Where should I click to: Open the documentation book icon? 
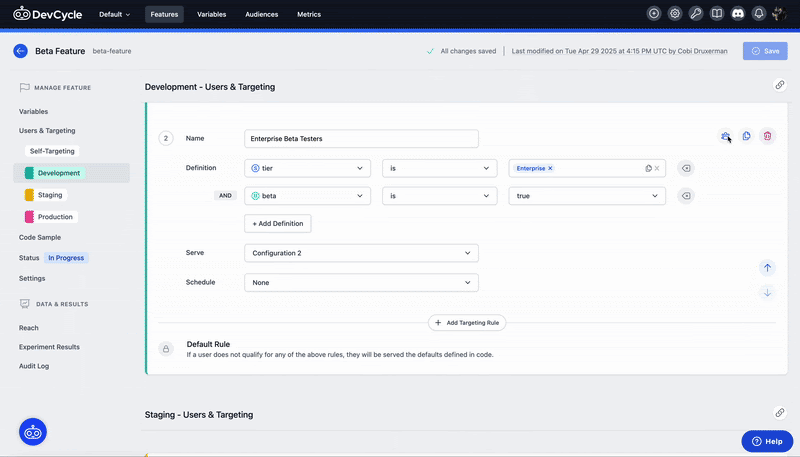point(717,14)
